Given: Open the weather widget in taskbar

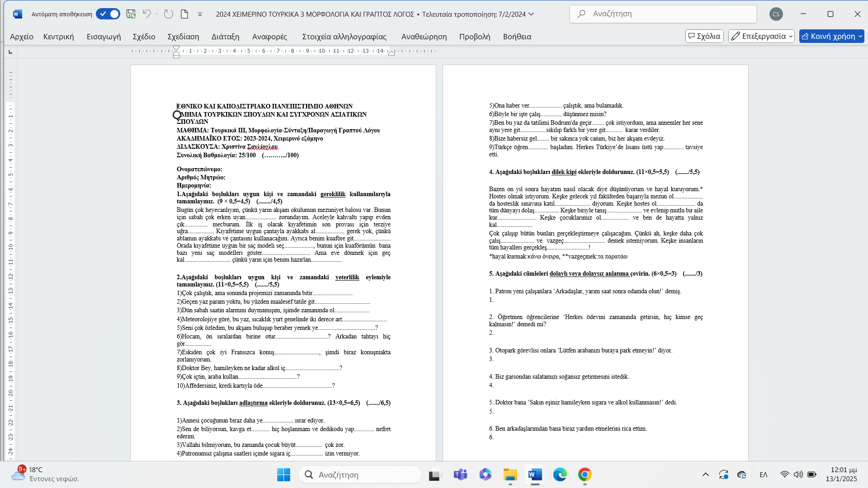Looking at the screenshot, I should (45, 474).
